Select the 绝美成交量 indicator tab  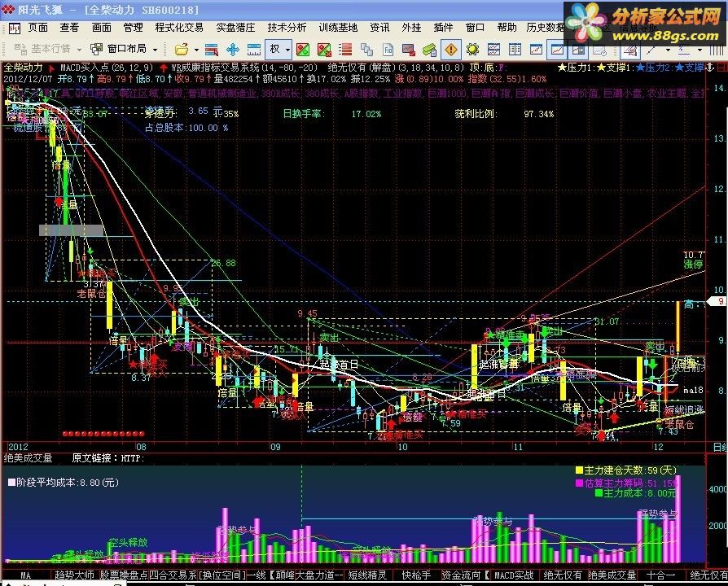click(x=612, y=575)
